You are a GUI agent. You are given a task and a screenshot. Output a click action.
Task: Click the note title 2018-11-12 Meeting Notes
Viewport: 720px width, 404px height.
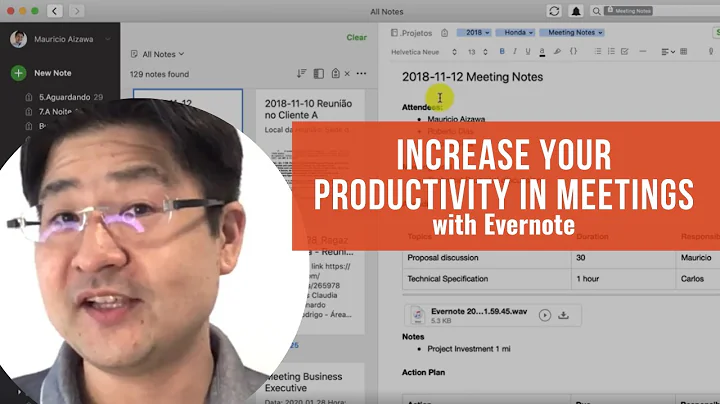tap(472, 77)
